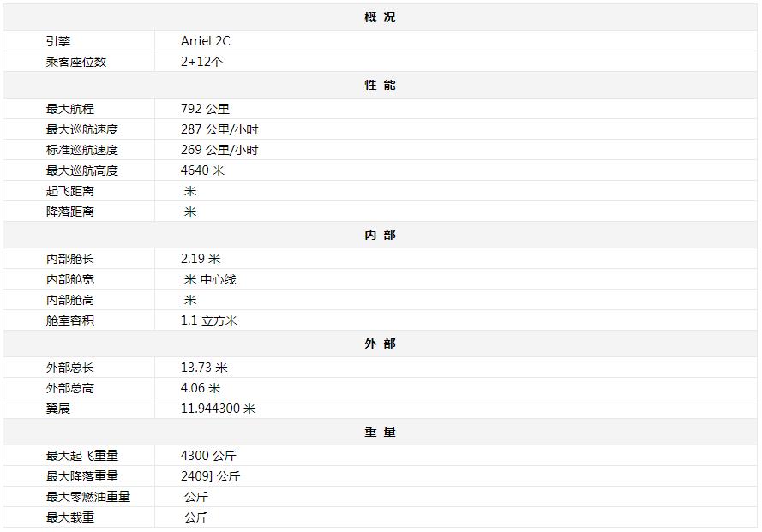This screenshot has height=532, width=762.
Task: Click the 792 公里 range value
Action: coord(206,109)
